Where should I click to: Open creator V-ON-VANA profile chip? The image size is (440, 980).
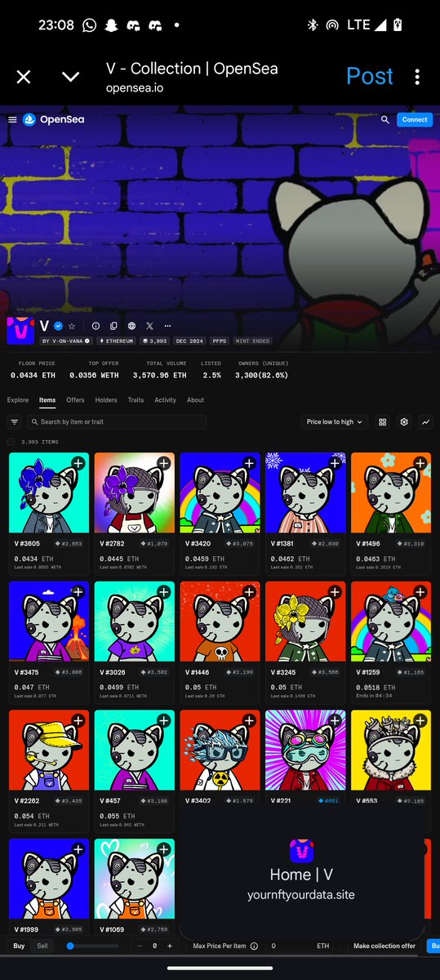[65, 341]
